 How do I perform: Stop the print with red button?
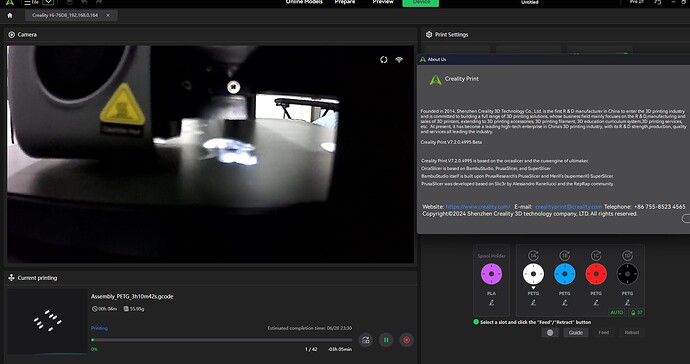407,340
